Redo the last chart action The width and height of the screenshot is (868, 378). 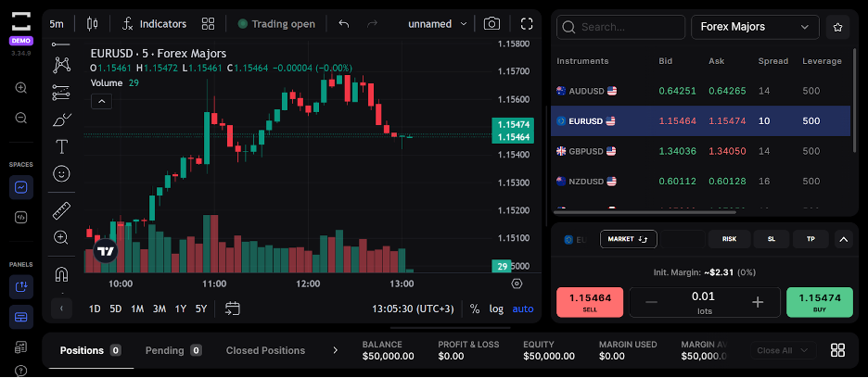pos(373,24)
